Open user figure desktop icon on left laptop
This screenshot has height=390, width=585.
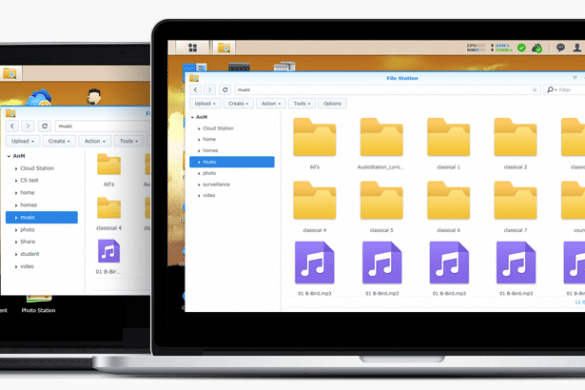click(x=94, y=97)
